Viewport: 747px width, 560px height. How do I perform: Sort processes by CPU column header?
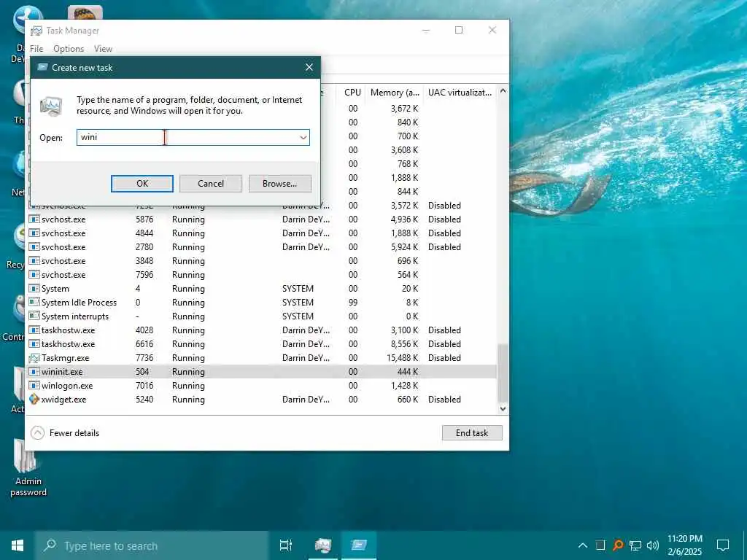352,93
